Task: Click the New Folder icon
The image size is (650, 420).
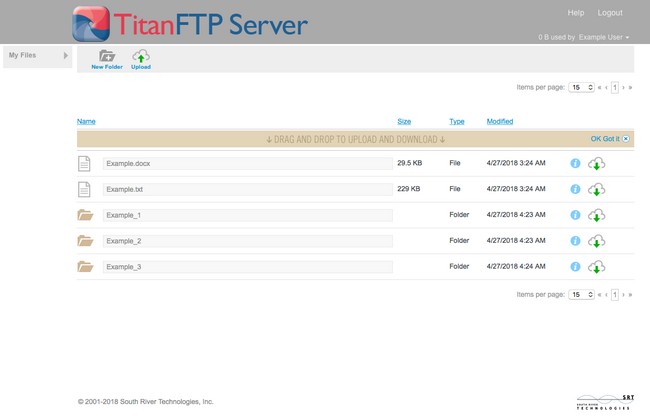Action: [106, 57]
